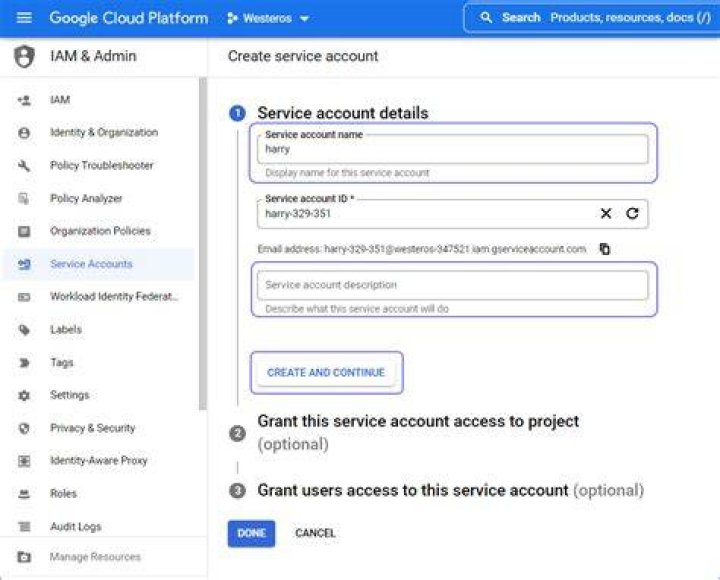Click the Identity-Aware Proxy icon

[24, 461]
